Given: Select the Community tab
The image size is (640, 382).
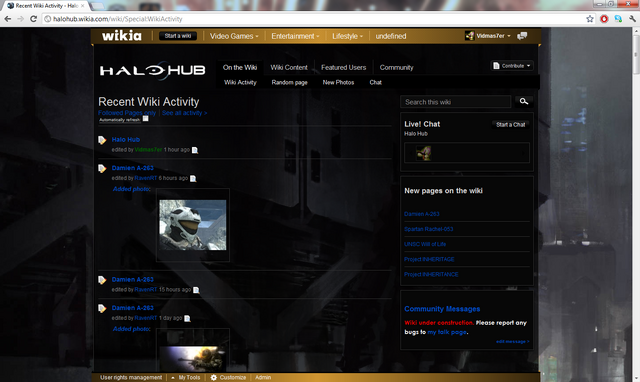Looking at the screenshot, I should pyautogui.click(x=396, y=67).
